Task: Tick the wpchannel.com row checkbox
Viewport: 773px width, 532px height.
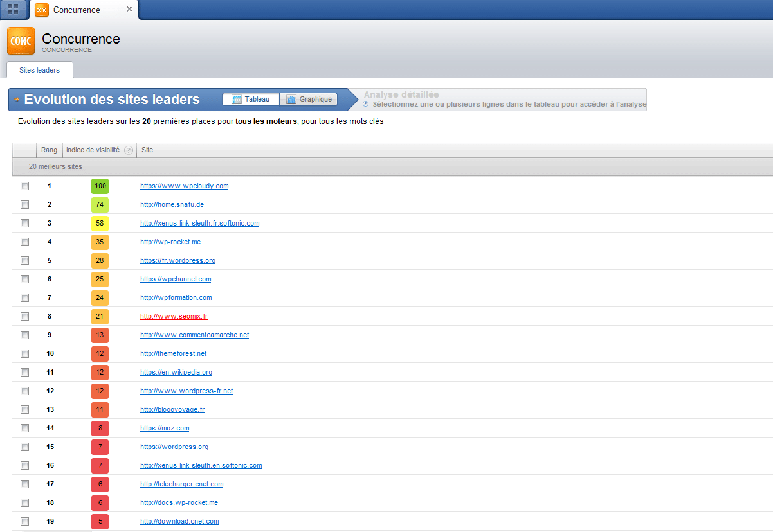Action: pyautogui.click(x=24, y=279)
